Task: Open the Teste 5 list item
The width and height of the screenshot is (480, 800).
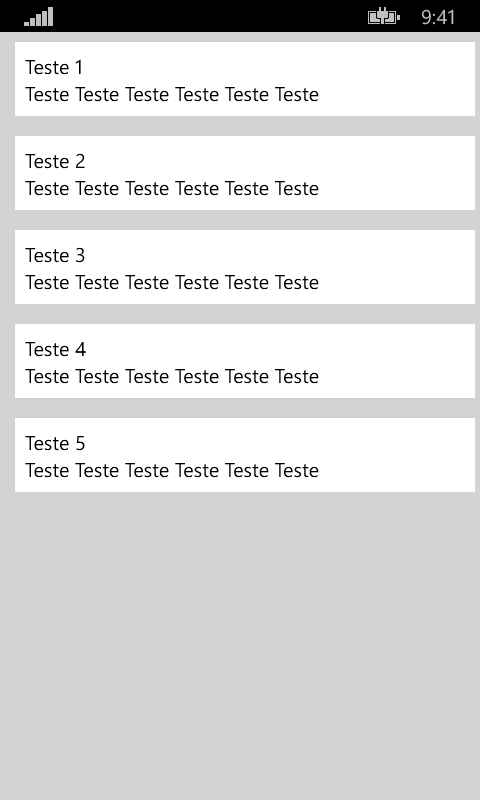Action: [x=245, y=455]
